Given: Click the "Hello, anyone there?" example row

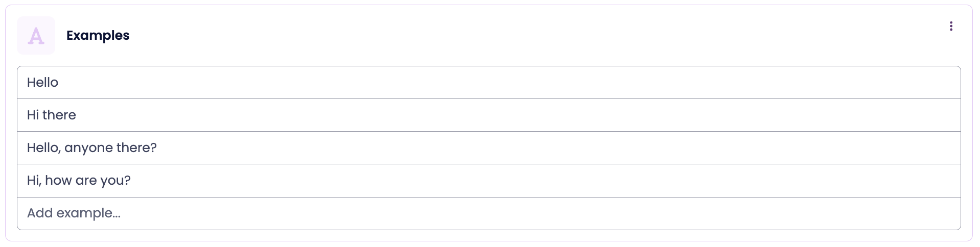Looking at the screenshot, I should (488, 148).
